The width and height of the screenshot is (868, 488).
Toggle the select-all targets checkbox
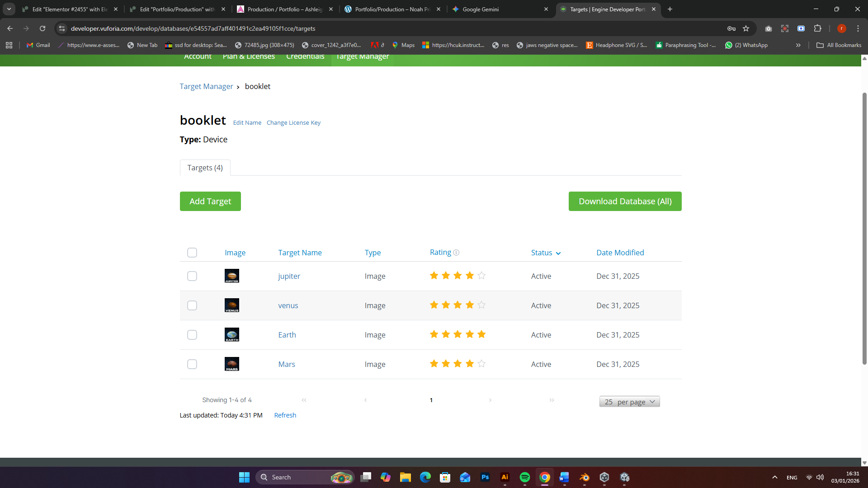192,253
